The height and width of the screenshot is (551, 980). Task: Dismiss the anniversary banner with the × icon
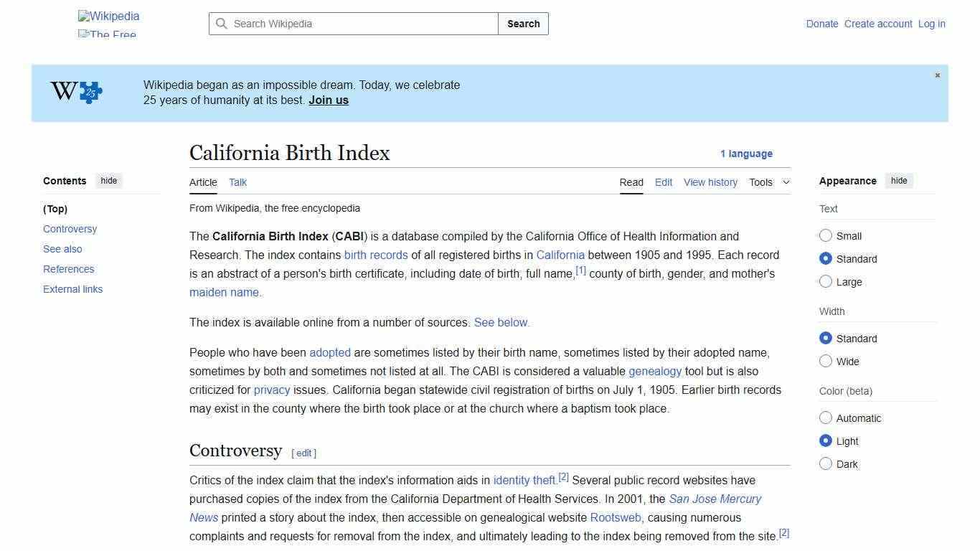[x=937, y=75]
